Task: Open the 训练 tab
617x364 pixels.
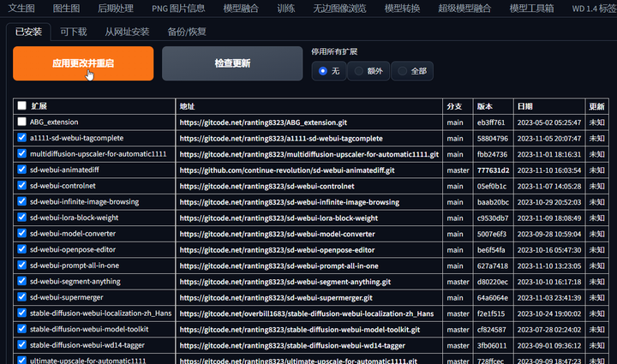Action: pyautogui.click(x=285, y=9)
